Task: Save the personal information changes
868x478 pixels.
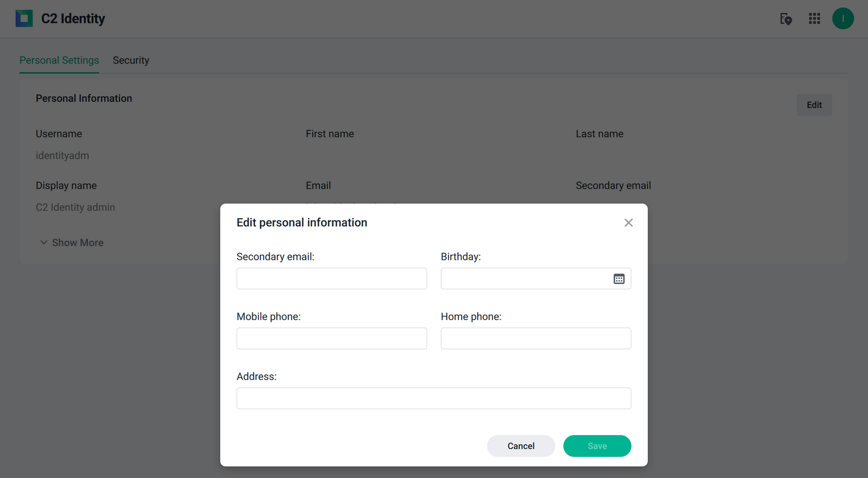Action: pos(597,446)
